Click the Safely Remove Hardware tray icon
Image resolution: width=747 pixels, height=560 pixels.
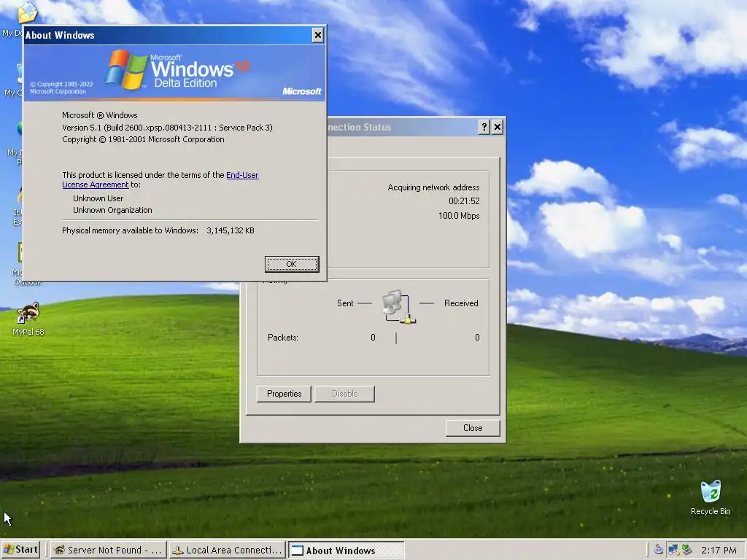[686, 550]
